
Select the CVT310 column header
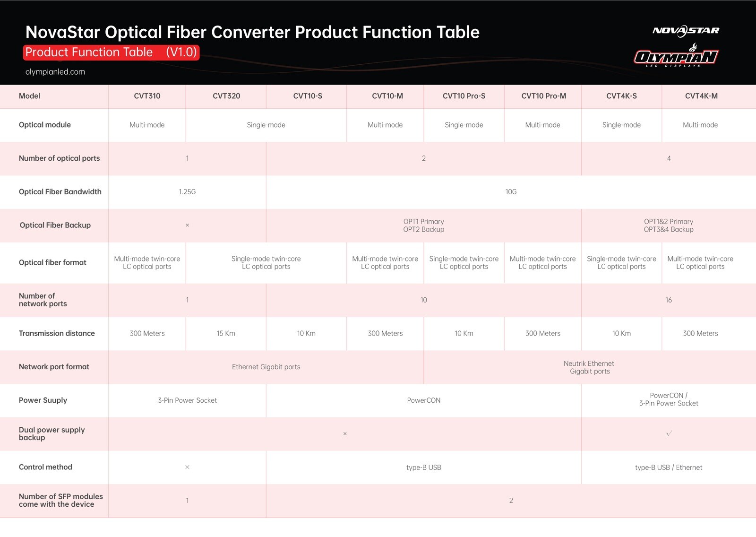tap(147, 96)
